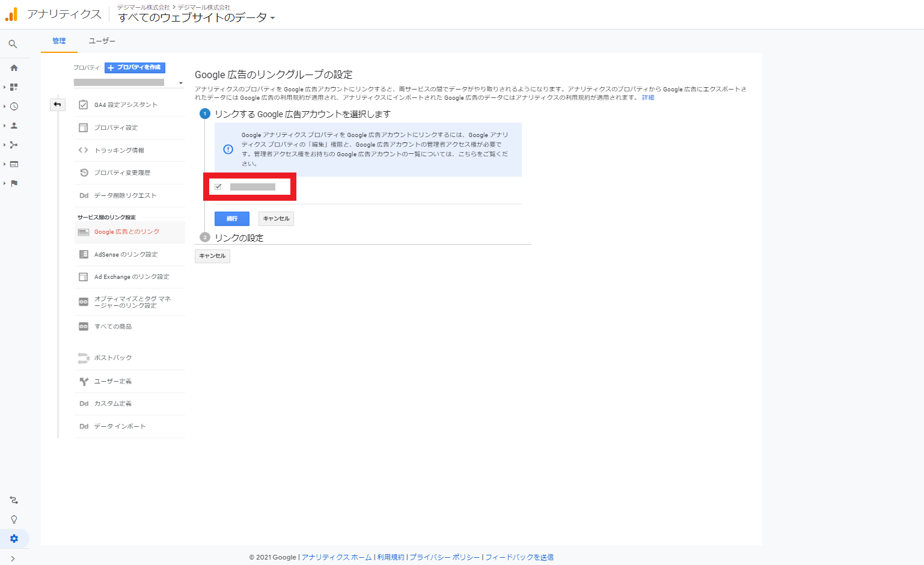Open the 詳細 link in description
This screenshot has width=924, height=565.
click(x=648, y=97)
